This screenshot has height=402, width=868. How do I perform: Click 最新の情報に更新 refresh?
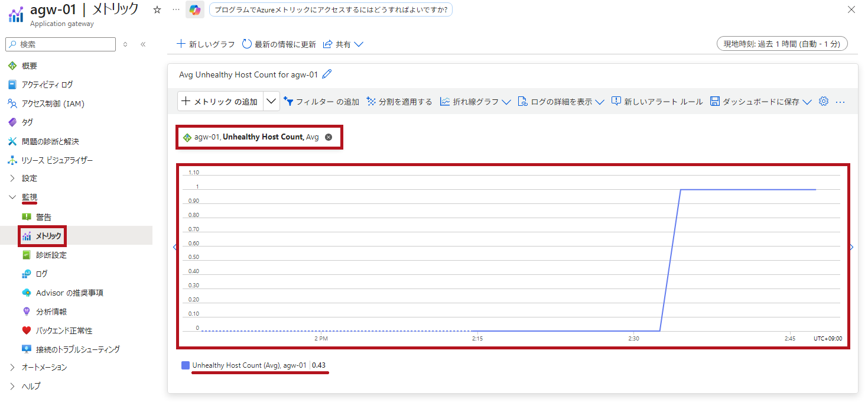pos(279,44)
